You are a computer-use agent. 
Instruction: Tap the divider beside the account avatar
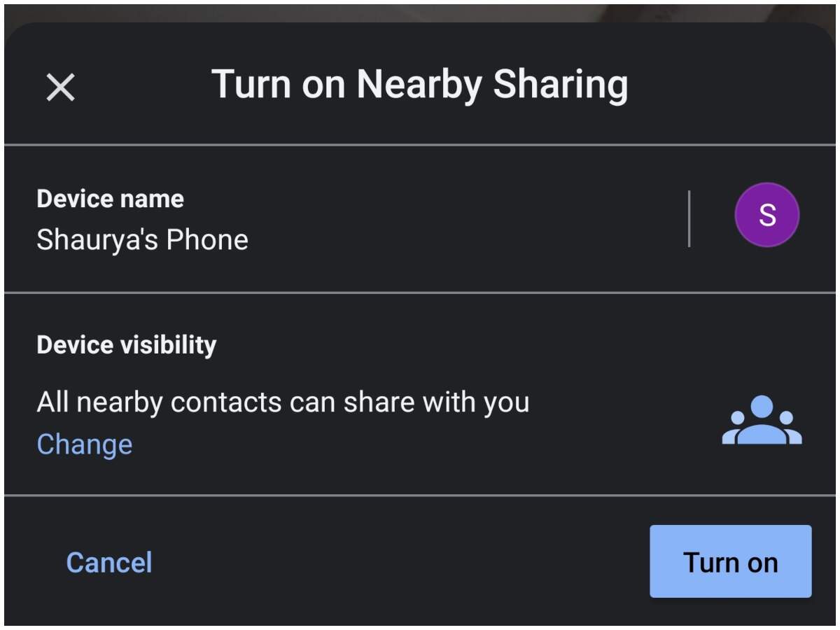[x=689, y=218]
